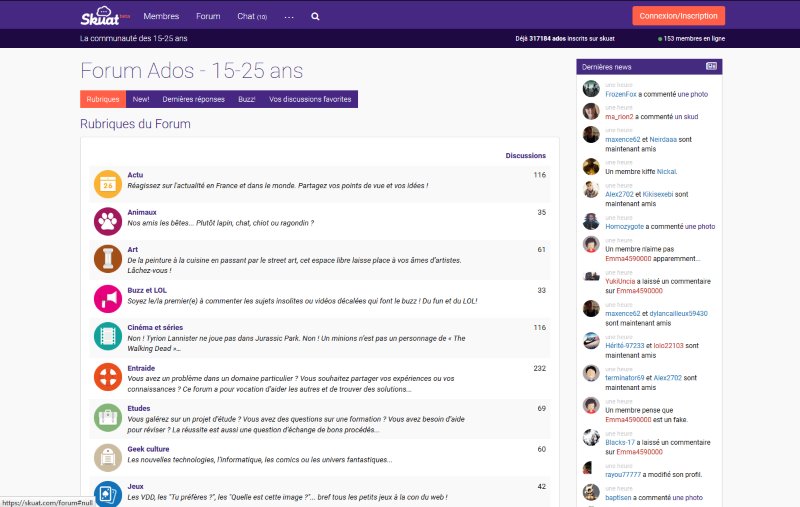Viewport: 800px width, 507px height.
Task: Click the Art palette category icon
Action: (x=107, y=259)
